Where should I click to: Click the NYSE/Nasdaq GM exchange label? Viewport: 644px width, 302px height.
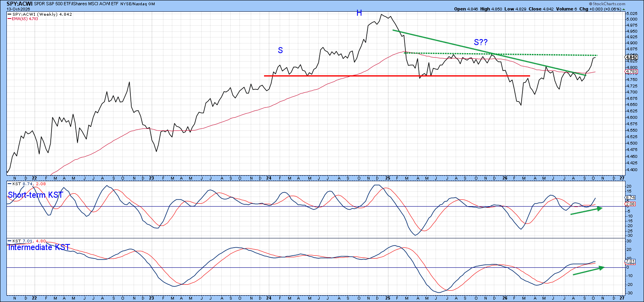[x=138, y=4]
